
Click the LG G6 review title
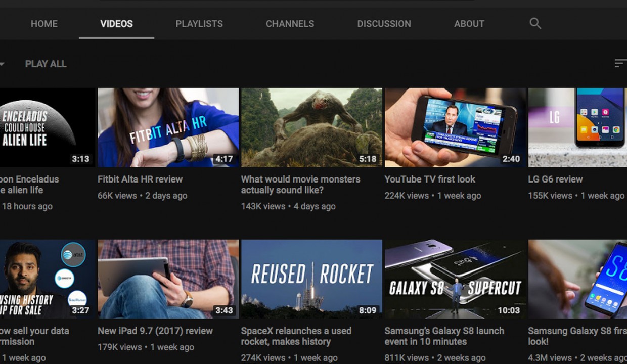click(x=555, y=179)
